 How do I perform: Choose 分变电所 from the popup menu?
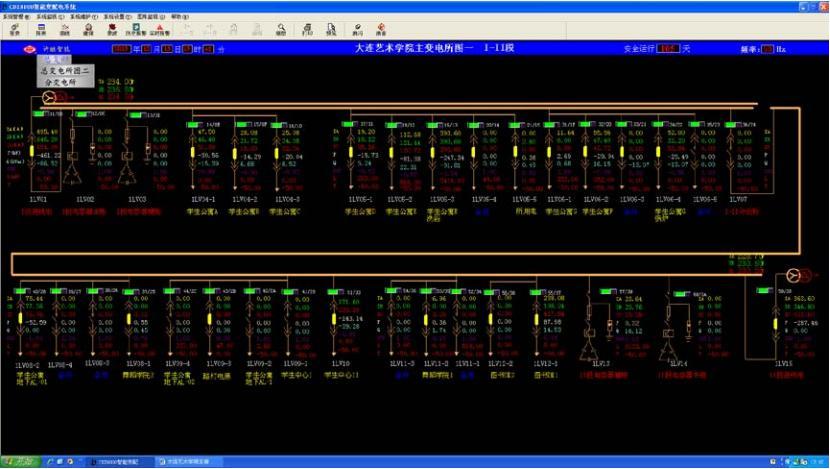62,82
